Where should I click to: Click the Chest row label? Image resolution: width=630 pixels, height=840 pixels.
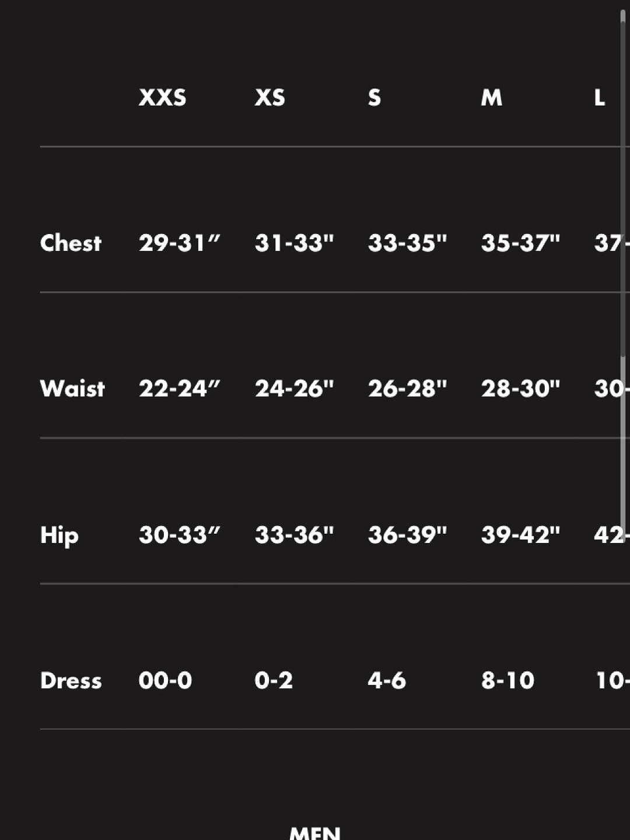[71, 243]
